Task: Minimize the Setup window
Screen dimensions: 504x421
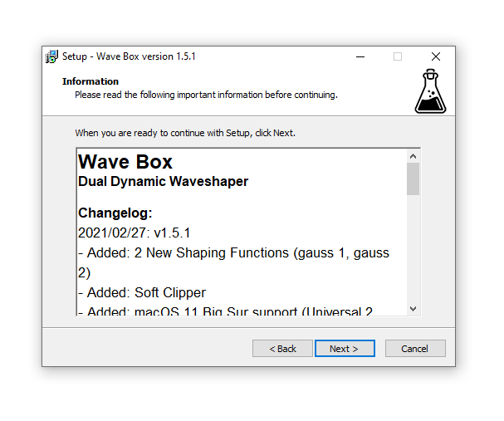Action: [360, 57]
